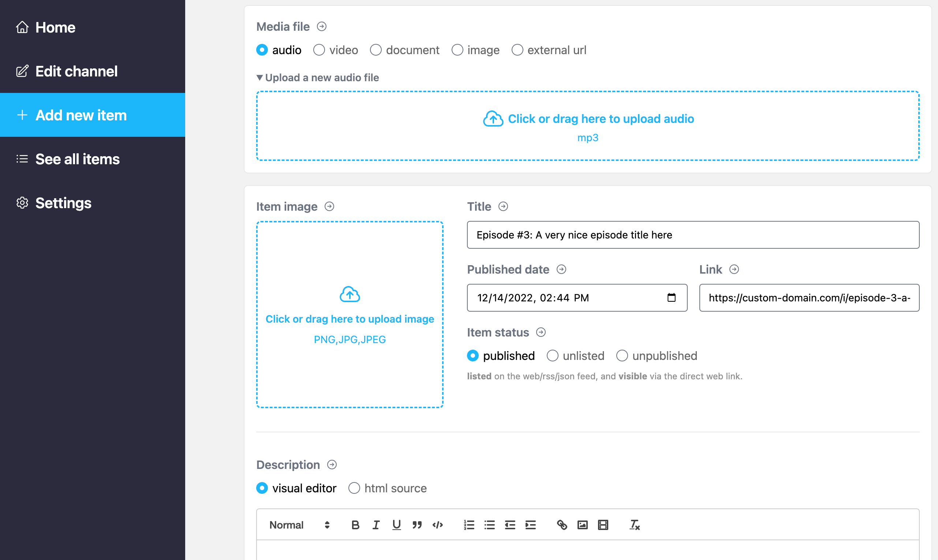Insert an image into description

[582, 525]
